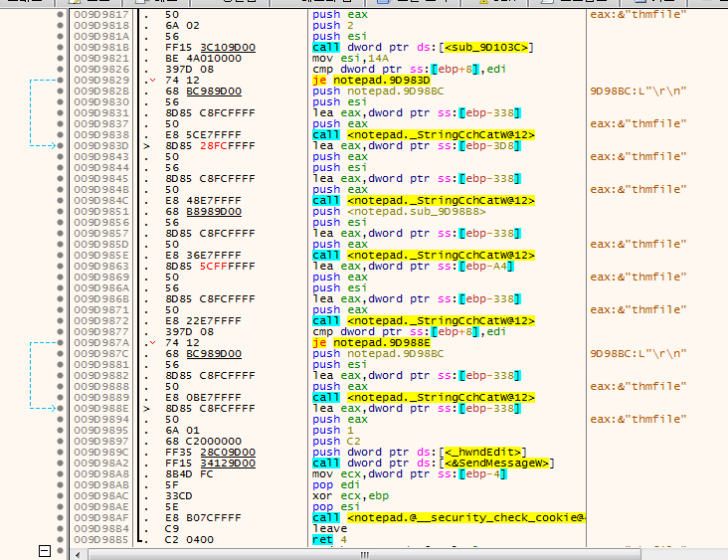Select the 'lea eax,dword ptr ss:[ebp-3D8]' instruction
Image resolution: width=728 pixels, height=560 pixels.
tap(417, 146)
